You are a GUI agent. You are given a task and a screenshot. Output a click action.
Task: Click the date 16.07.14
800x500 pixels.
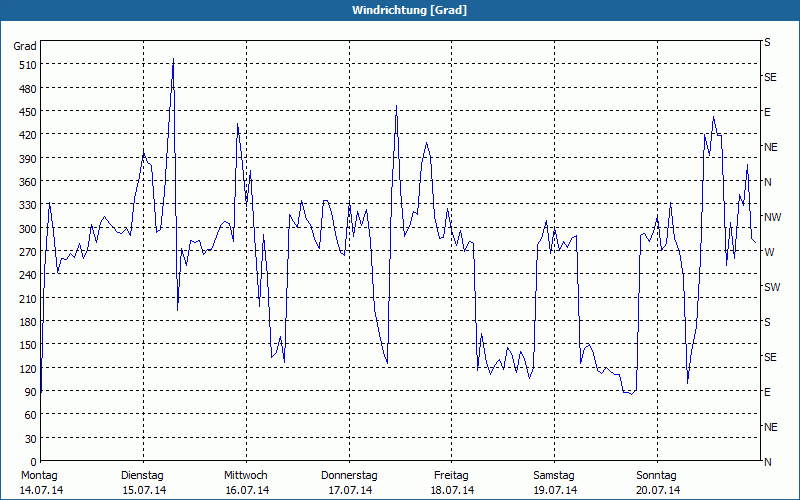pyautogui.click(x=247, y=490)
